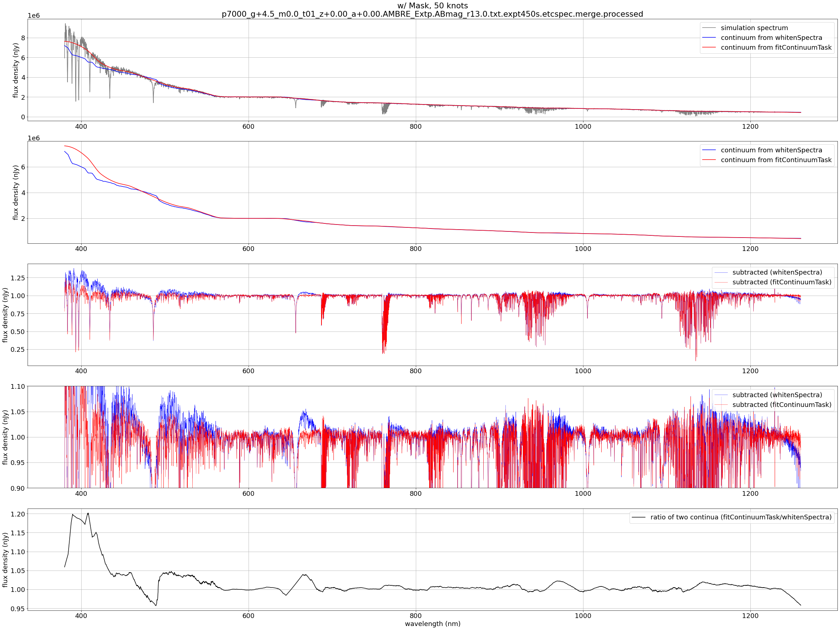The image size is (840, 630).
Task: Click the 'wavelength (nm)' axis label
Action: tap(432, 623)
